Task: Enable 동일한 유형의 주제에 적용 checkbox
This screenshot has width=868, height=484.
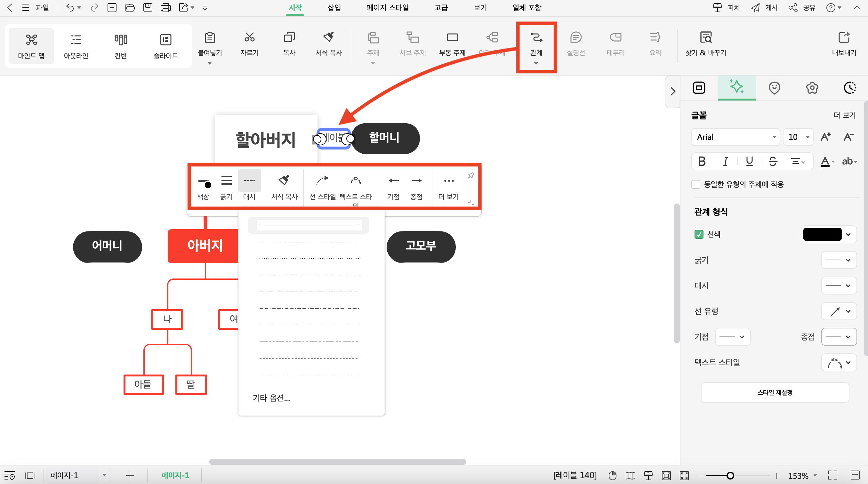Action: [x=696, y=184]
